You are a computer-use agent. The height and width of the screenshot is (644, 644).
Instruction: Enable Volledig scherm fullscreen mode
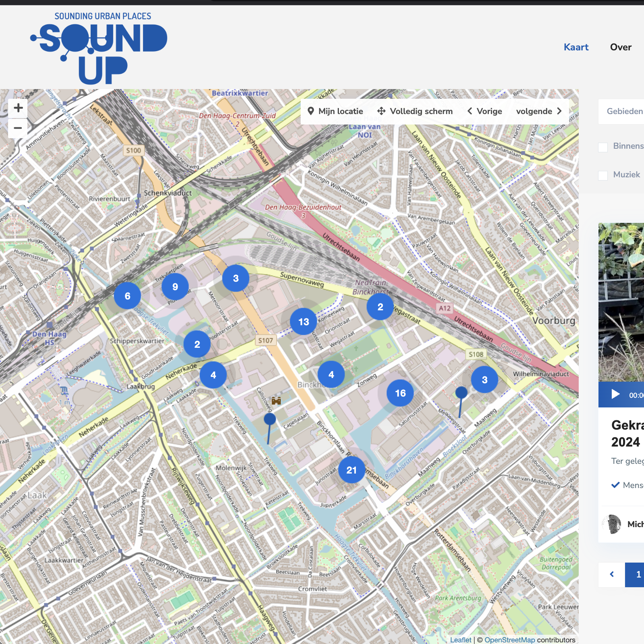(415, 111)
